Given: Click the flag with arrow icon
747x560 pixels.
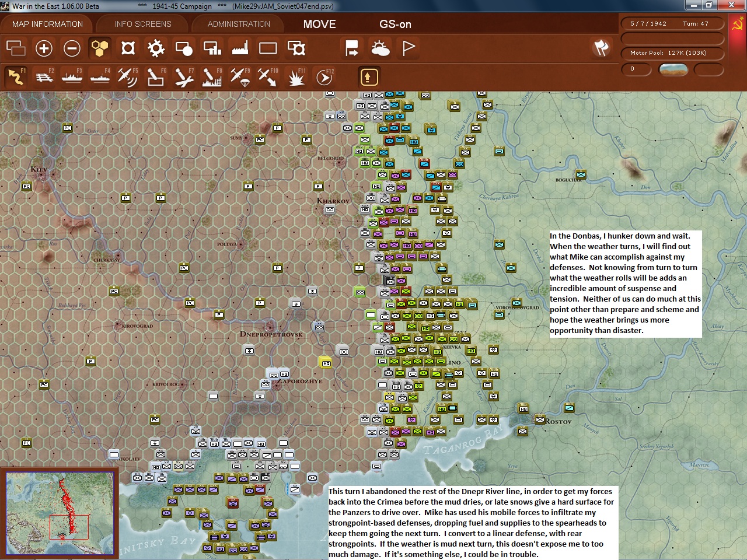Looking at the screenshot, I should click(352, 48).
